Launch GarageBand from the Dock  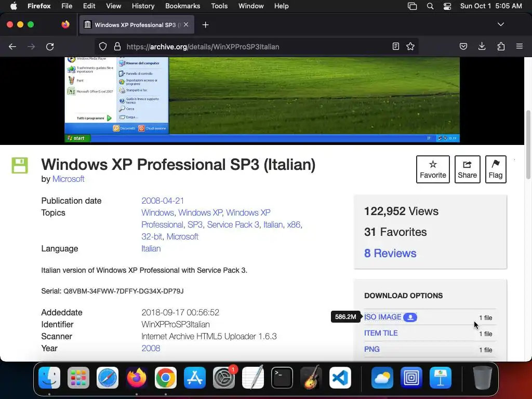[x=311, y=378]
